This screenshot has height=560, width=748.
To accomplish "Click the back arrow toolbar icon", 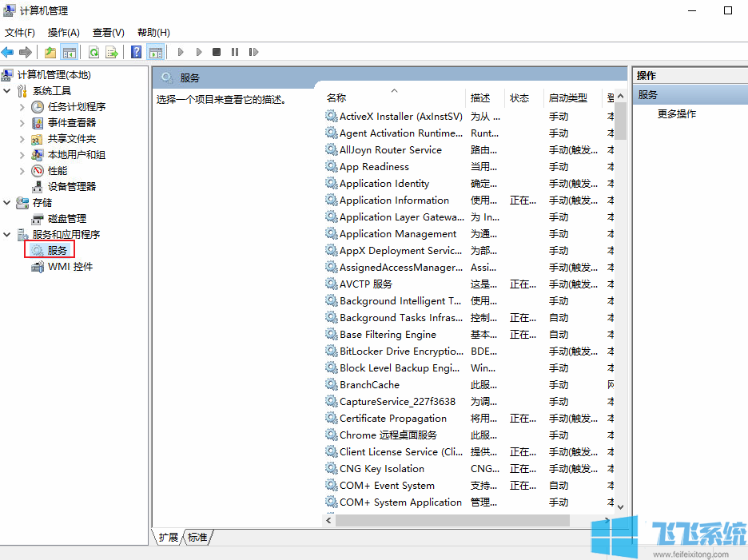I will coord(8,52).
